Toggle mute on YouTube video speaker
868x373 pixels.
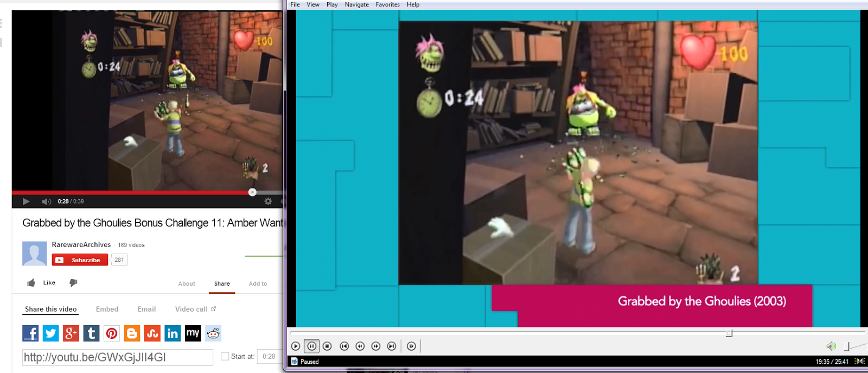(46, 201)
